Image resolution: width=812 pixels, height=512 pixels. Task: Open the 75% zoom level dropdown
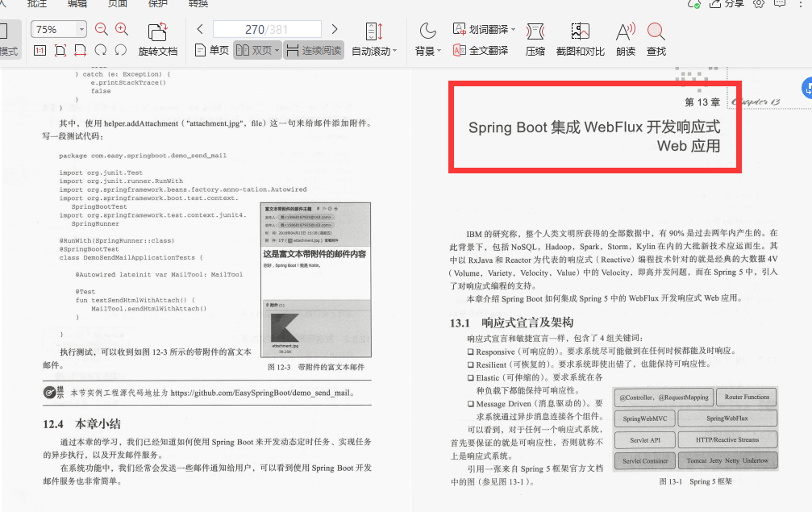point(81,29)
